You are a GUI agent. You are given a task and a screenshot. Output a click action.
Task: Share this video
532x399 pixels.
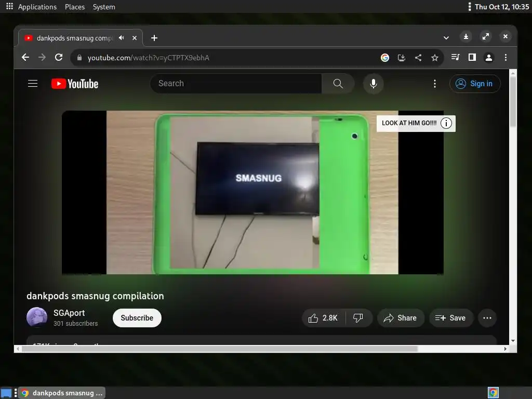401,318
